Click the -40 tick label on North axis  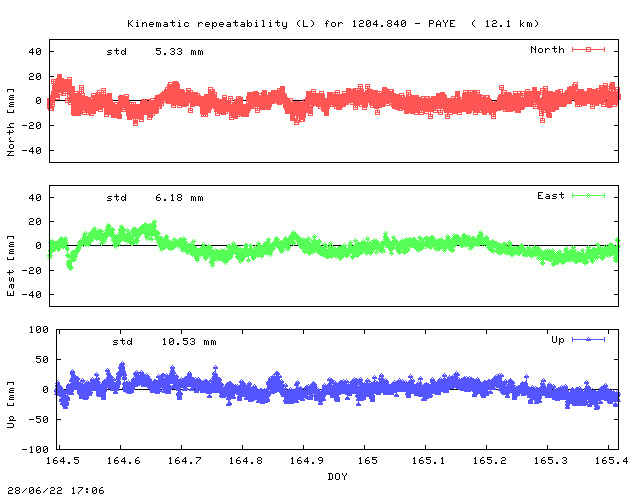(x=31, y=151)
